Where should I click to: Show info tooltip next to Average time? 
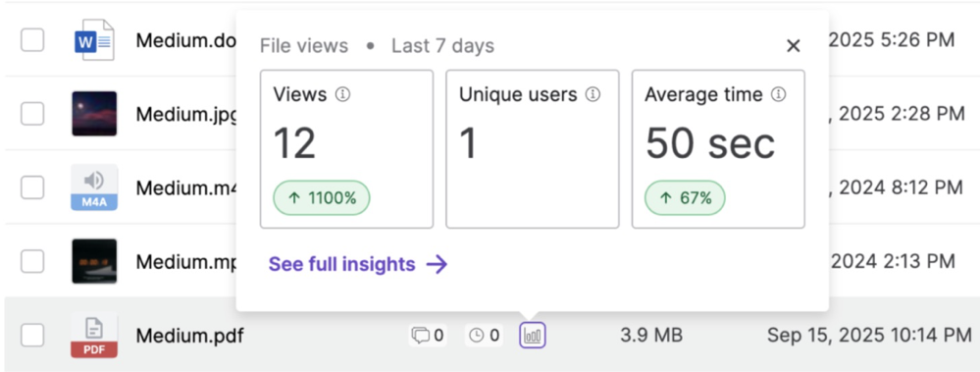[778, 94]
